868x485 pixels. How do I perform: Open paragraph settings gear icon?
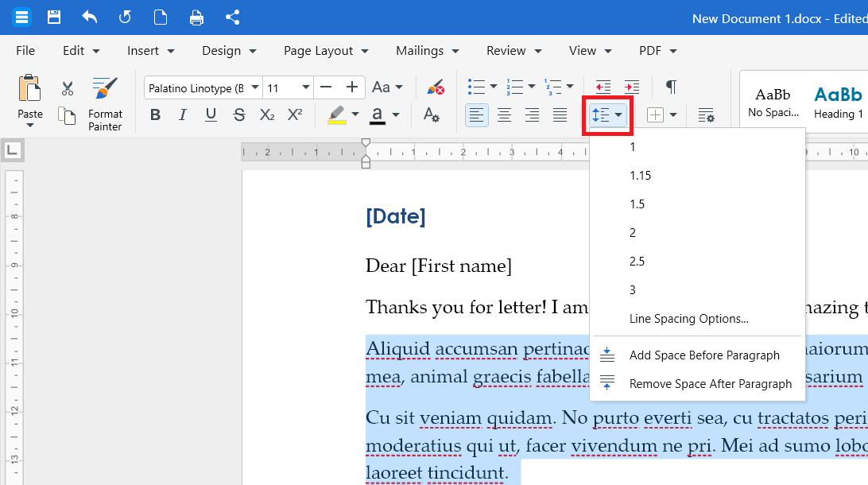pyautogui.click(x=706, y=116)
